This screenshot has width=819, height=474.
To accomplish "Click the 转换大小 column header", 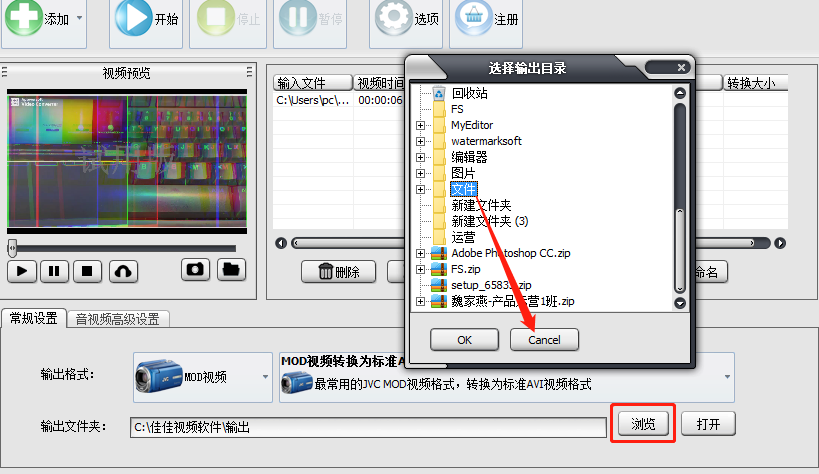I will pos(755,83).
